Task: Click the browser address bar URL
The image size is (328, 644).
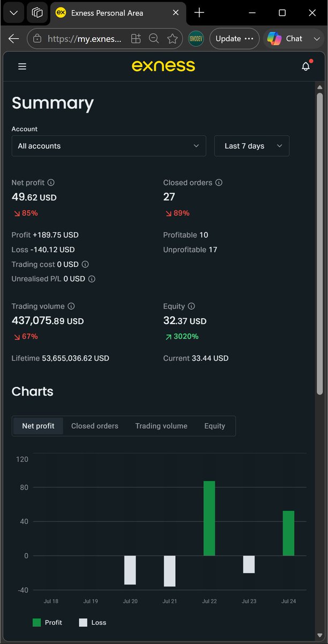Action: (85, 39)
